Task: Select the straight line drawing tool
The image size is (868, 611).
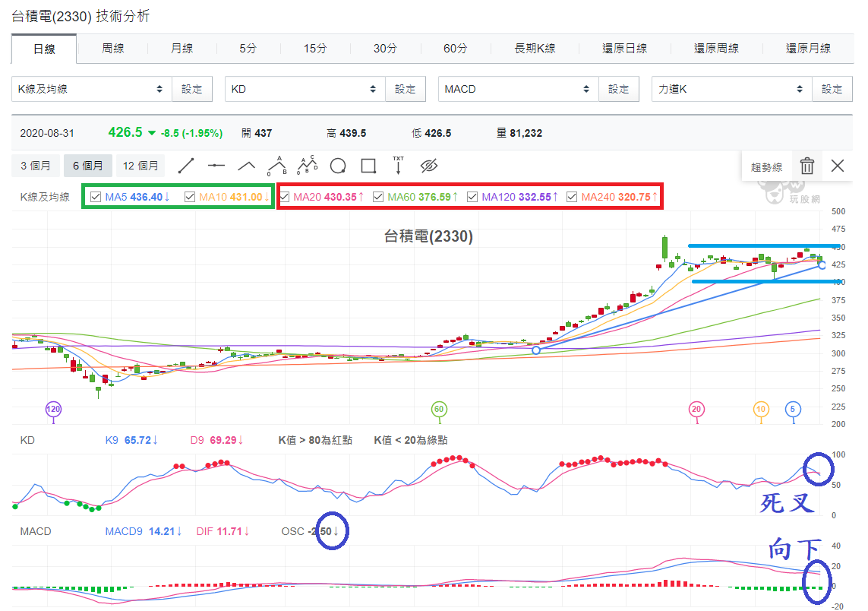Action: coord(186,166)
